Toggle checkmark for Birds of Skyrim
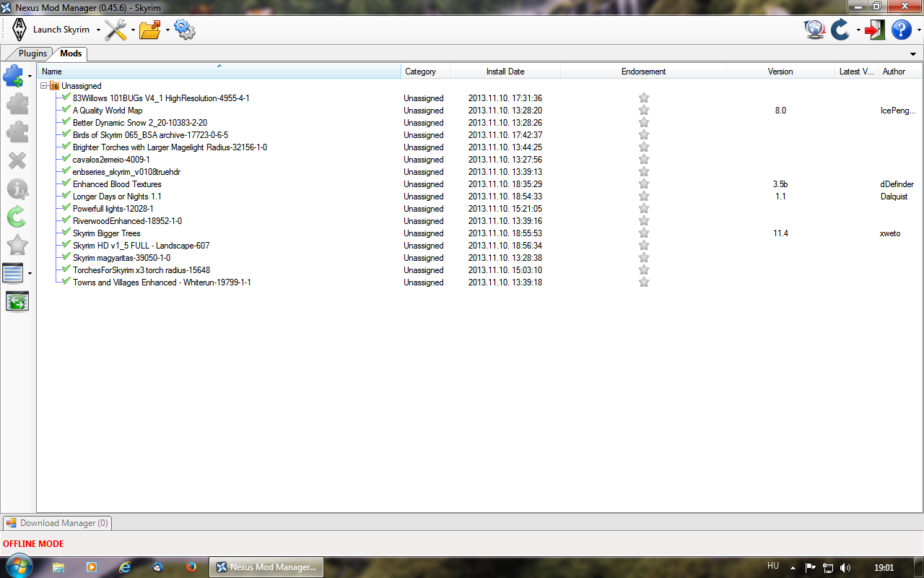 (x=66, y=134)
